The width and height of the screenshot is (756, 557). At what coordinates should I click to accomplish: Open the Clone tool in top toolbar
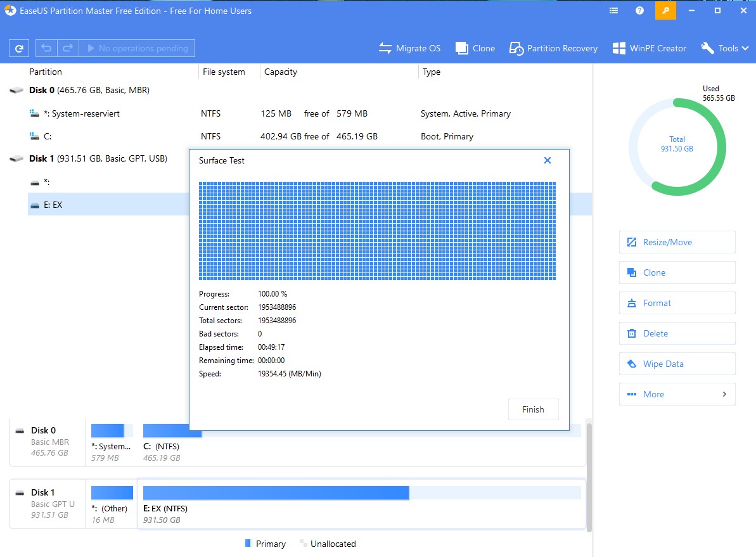coord(475,48)
